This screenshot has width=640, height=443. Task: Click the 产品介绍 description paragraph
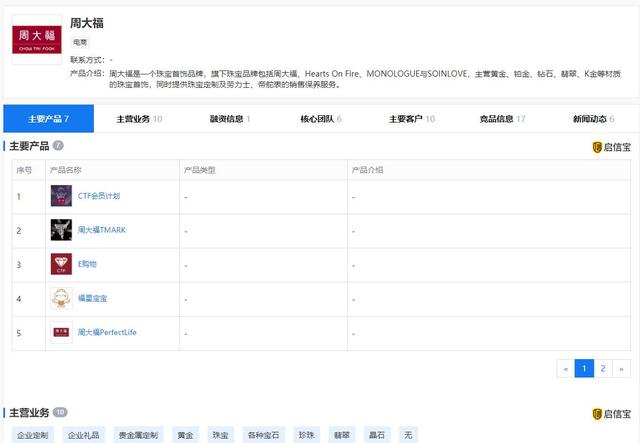click(365, 79)
